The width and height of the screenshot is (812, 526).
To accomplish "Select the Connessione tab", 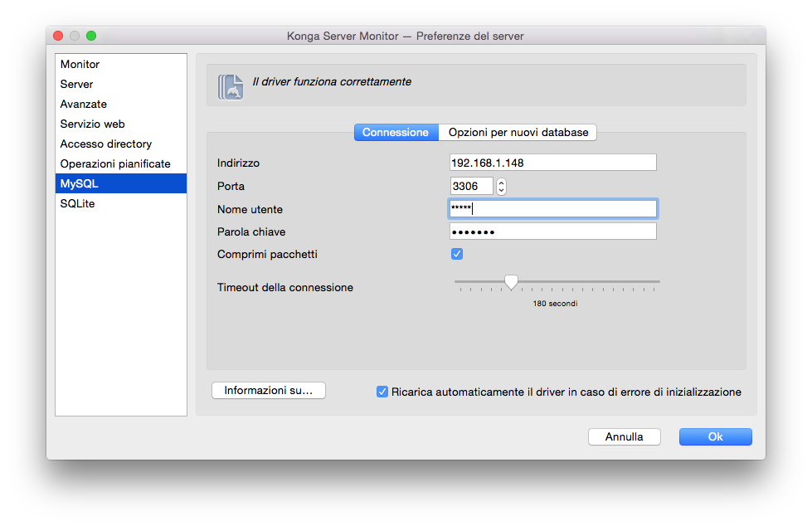I will (x=396, y=132).
